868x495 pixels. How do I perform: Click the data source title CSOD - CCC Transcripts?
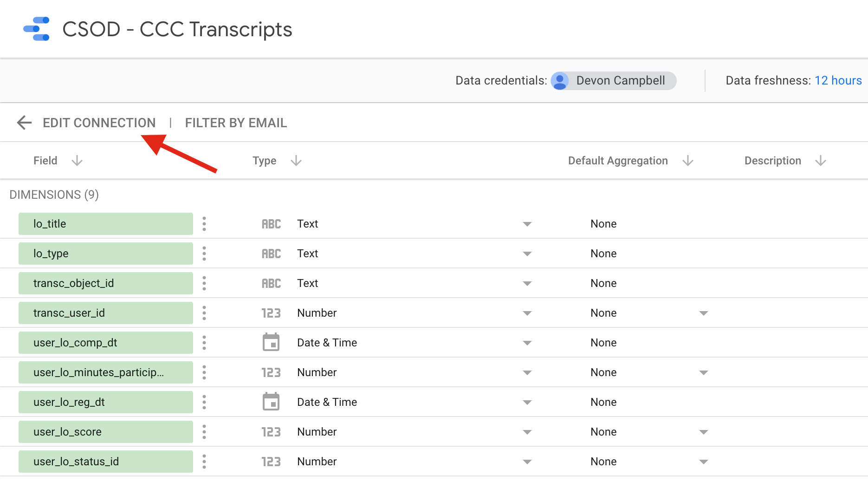tap(177, 29)
